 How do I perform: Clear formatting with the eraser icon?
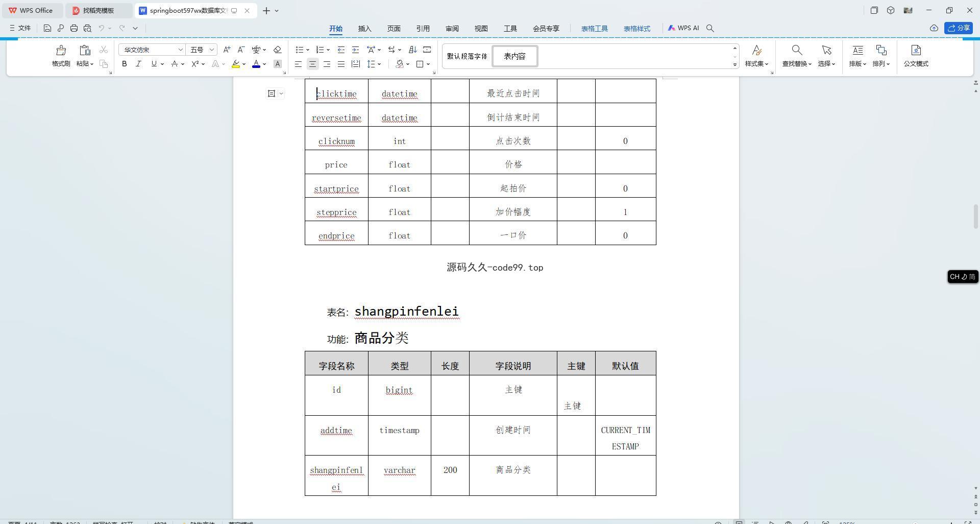click(x=277, y=50)
